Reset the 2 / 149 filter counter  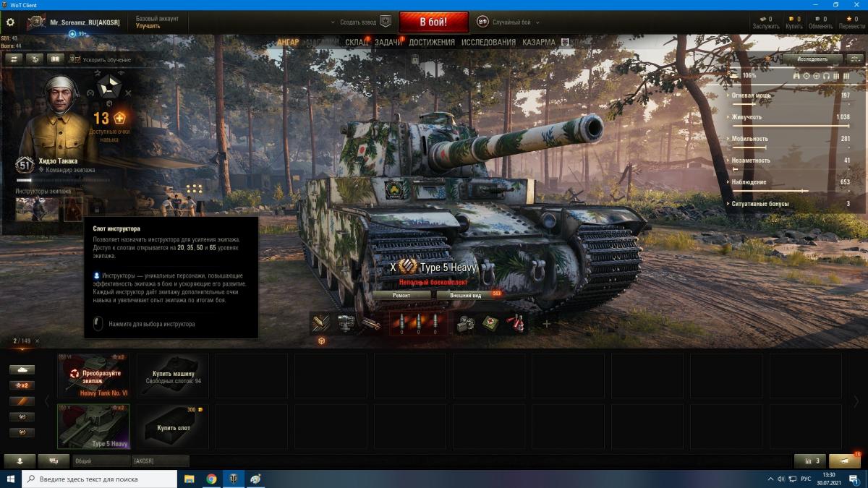[x=38, y=341]
